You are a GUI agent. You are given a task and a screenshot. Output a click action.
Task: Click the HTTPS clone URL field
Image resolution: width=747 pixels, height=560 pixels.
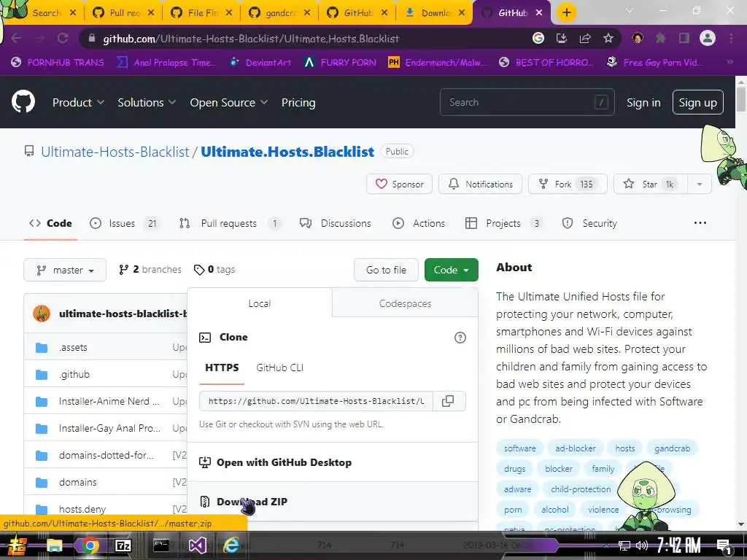tap(316, 401)
